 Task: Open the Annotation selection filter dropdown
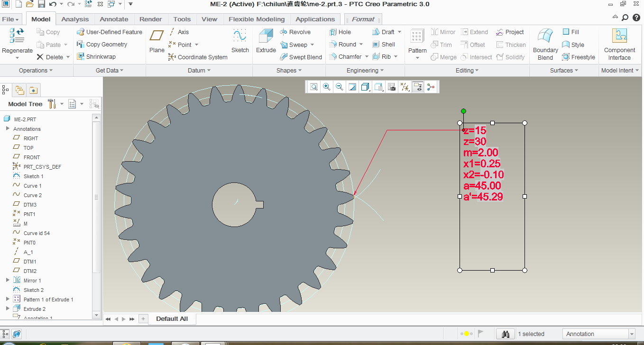(632, 334)
